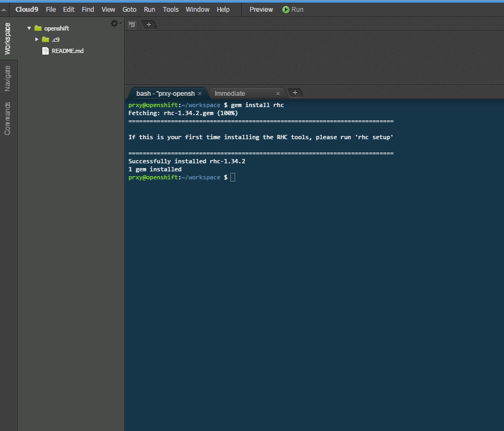
Task: Expand the .c9 folder arrow
Action: click(36, 39)
